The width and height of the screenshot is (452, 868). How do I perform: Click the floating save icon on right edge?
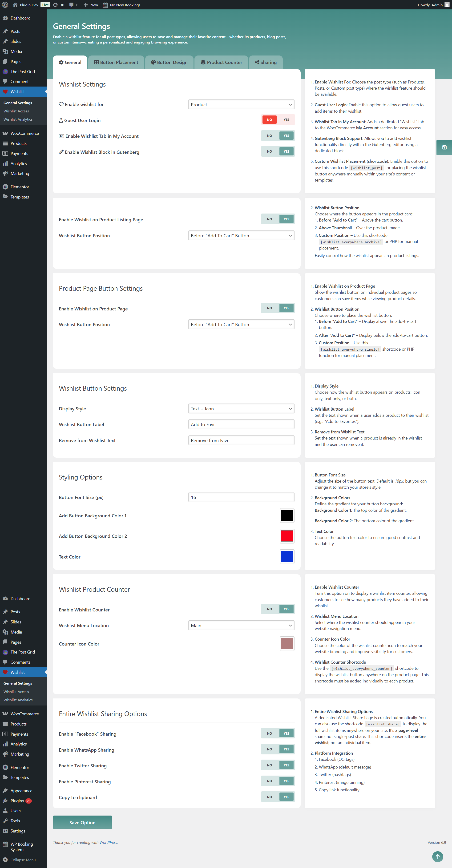(444, 147)
